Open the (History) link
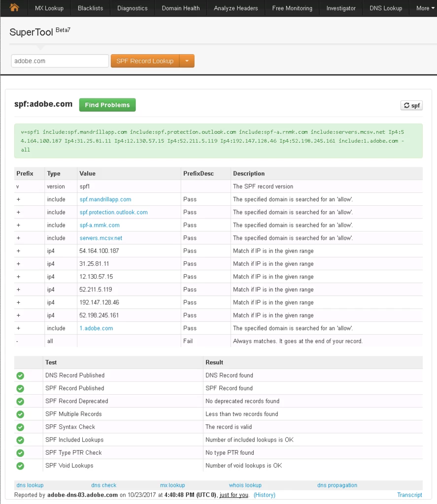This screenshot has width=437, height=504. pyautogui.click(x=265, y=495)
